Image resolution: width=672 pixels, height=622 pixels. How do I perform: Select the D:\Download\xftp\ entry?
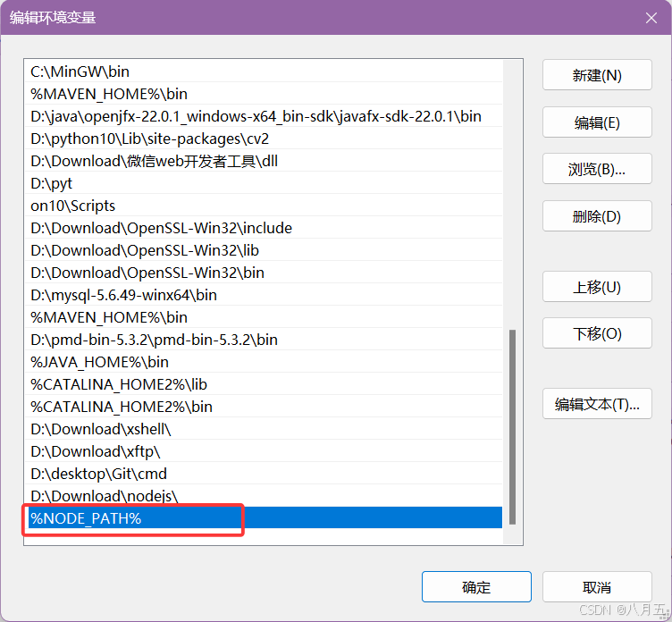point(264,451)
